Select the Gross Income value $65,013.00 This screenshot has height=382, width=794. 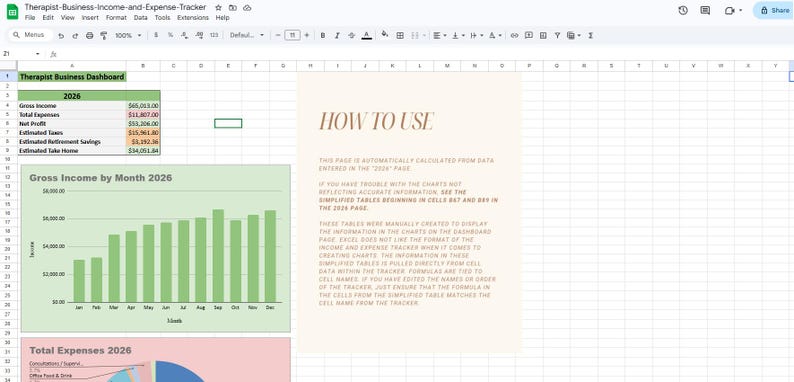point(143,105)
